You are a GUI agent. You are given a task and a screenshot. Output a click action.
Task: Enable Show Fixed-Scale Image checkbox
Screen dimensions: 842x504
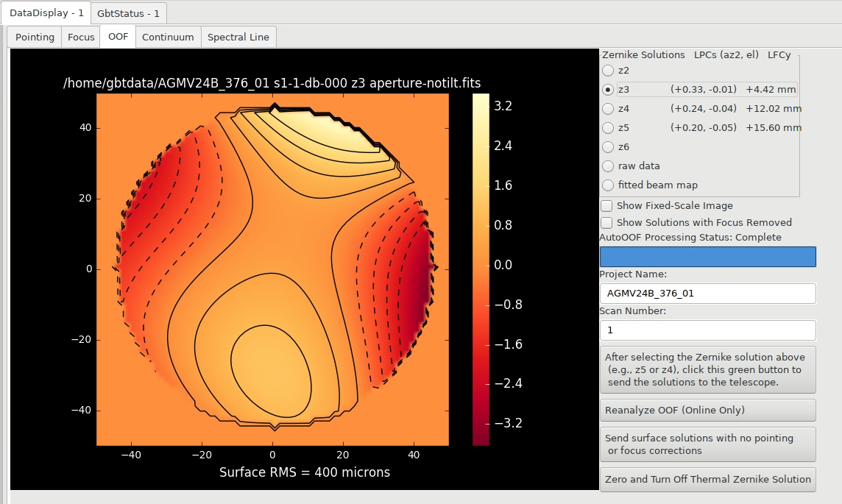(606, 205)
